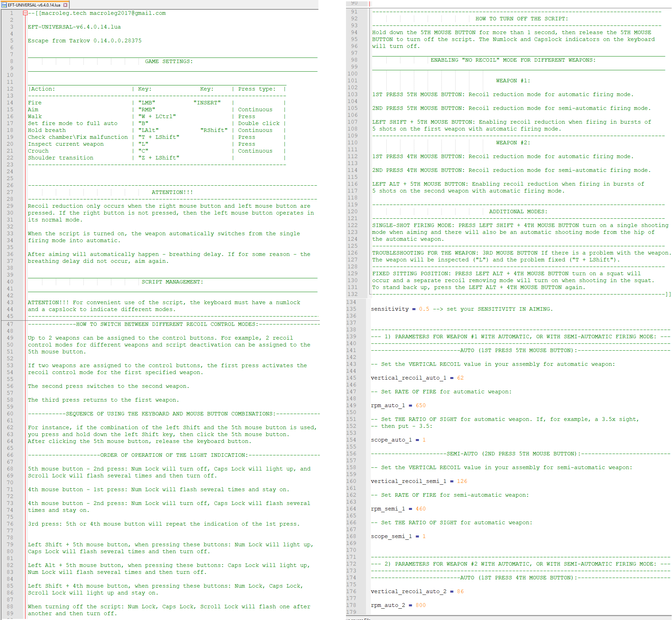Click the line starting 'TROUBLESHOOTING FOR THE WEAPON:'
This screenshot has width=672, height=620.
click(522, 253)
